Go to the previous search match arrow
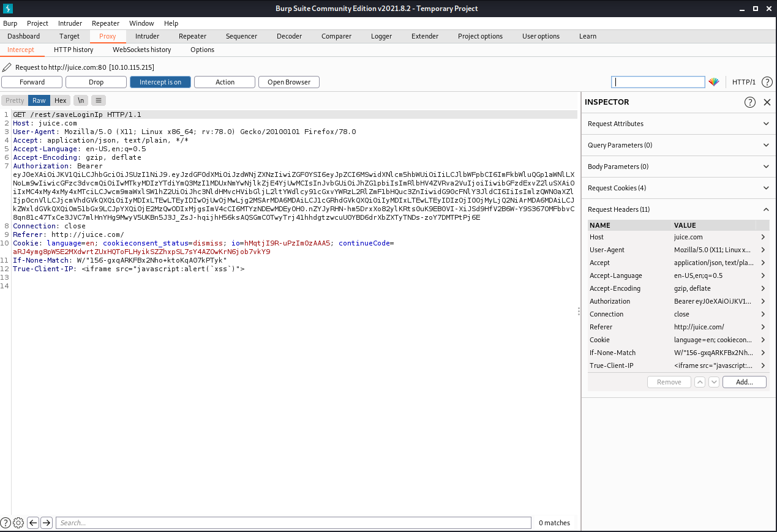This screenshot has height=532, width=777. click(33, 523)
